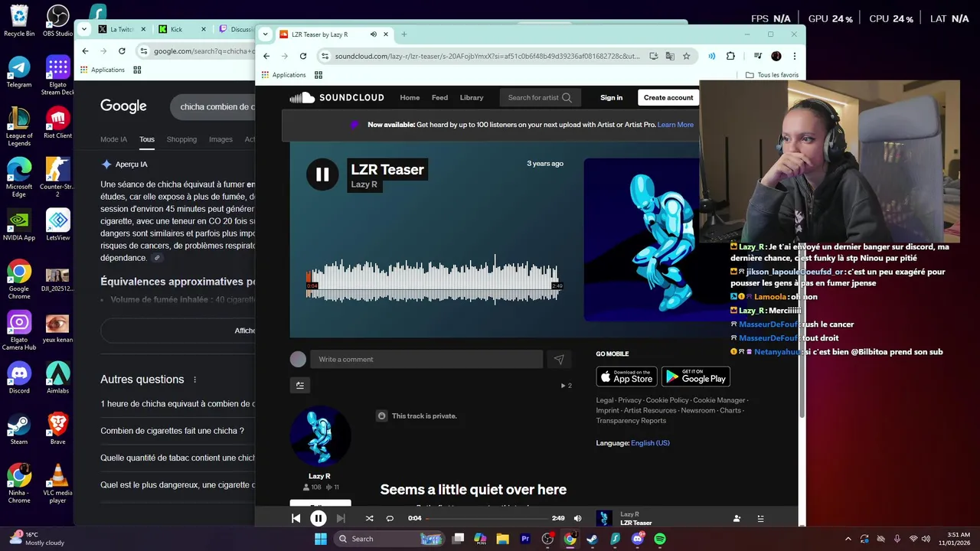The image size is (980, 551).
Task: Open the SoundCloud Library tab
Action: point(472,97)
